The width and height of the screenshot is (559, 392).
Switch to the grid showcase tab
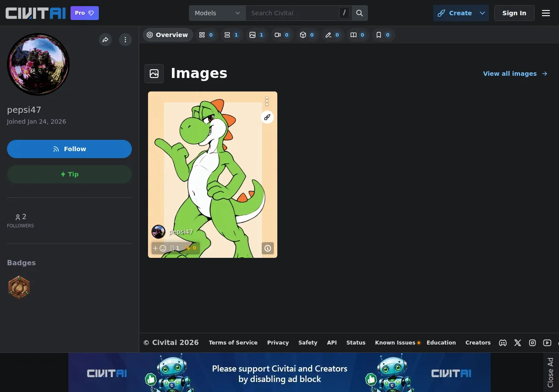[x=206, y=35]
